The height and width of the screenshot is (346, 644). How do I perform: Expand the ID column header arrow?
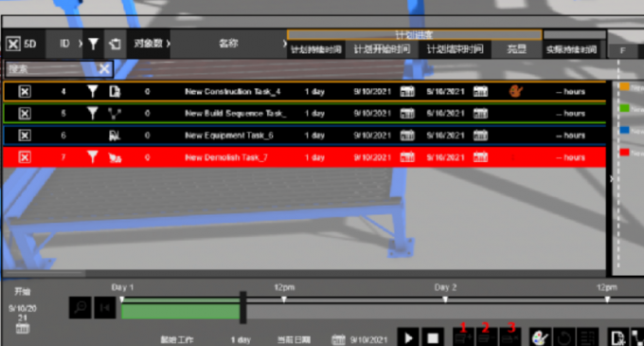[80, 44]
